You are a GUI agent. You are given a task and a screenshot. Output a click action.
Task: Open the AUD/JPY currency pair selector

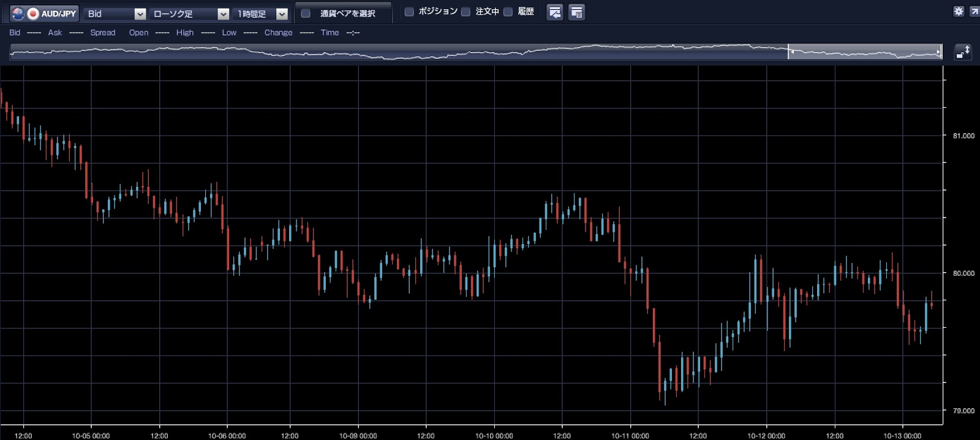(44, 13)
